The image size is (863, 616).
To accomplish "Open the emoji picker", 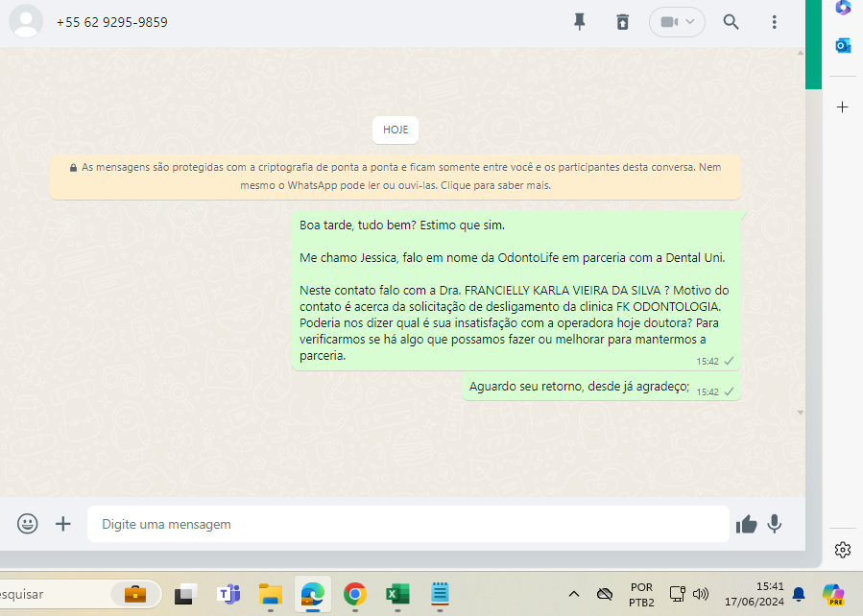I will (x=27, y=524).
